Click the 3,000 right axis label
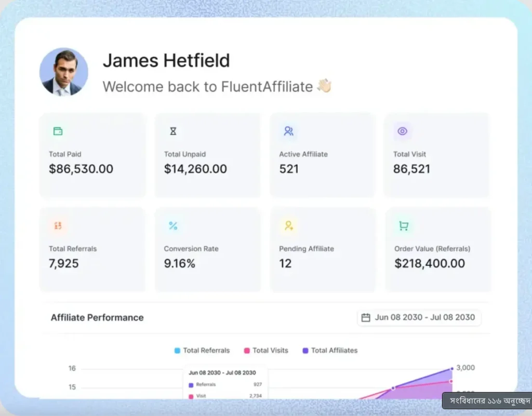 [x=465, y=368]
